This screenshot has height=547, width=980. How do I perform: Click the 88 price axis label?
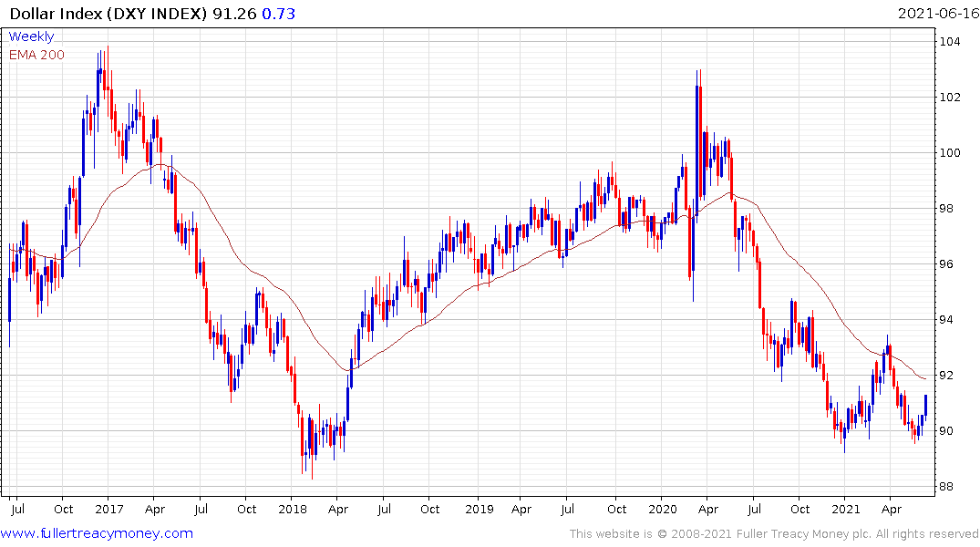tap(946, 486)
